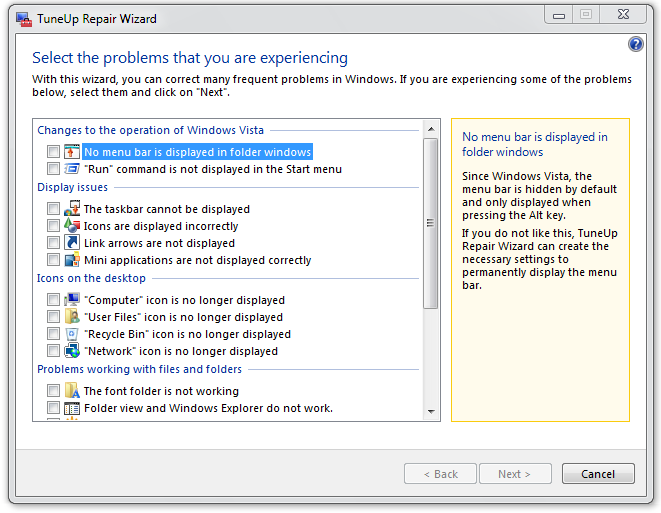The height and width of the screenshot is (513, 661).
Task: Select '"Network" icon is no longer displayed' row
Action: point(181,351)
